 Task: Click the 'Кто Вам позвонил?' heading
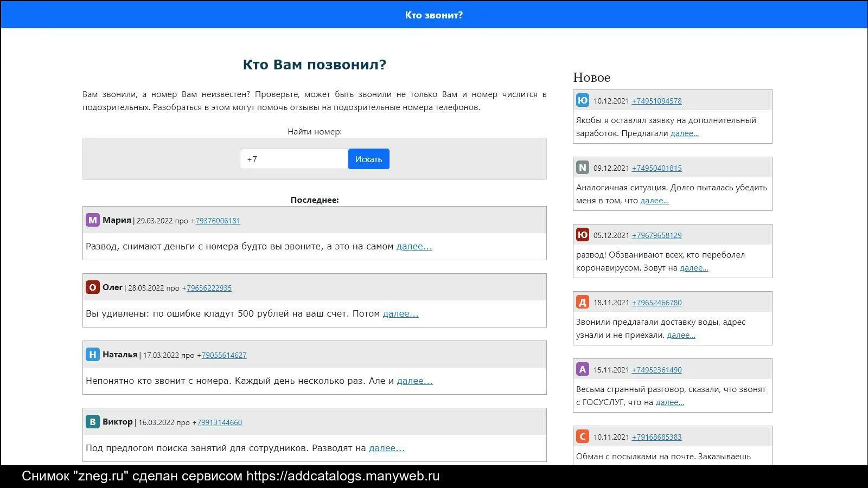[x=315, y=65]
